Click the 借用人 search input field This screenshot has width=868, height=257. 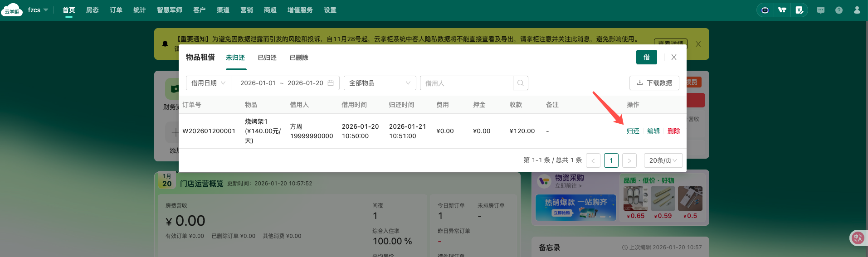(466, 83)
